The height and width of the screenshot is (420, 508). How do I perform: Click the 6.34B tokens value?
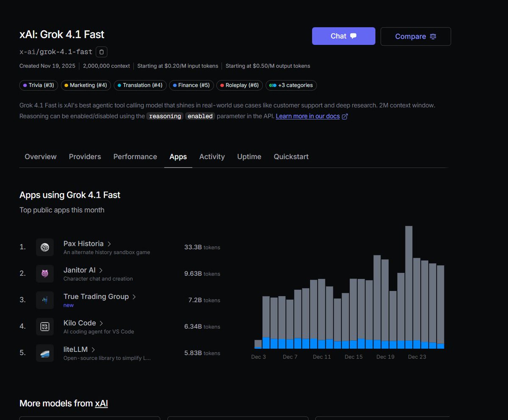tap(202, 326)
